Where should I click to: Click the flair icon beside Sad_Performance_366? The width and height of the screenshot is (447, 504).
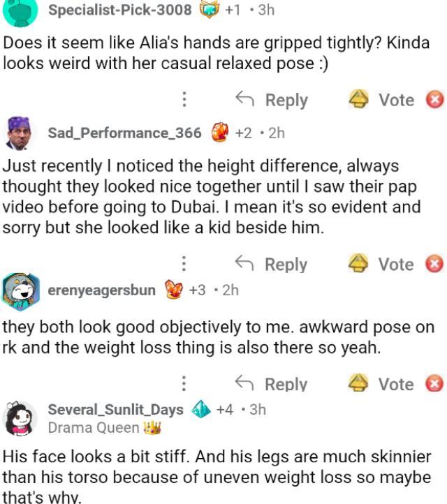219,133
